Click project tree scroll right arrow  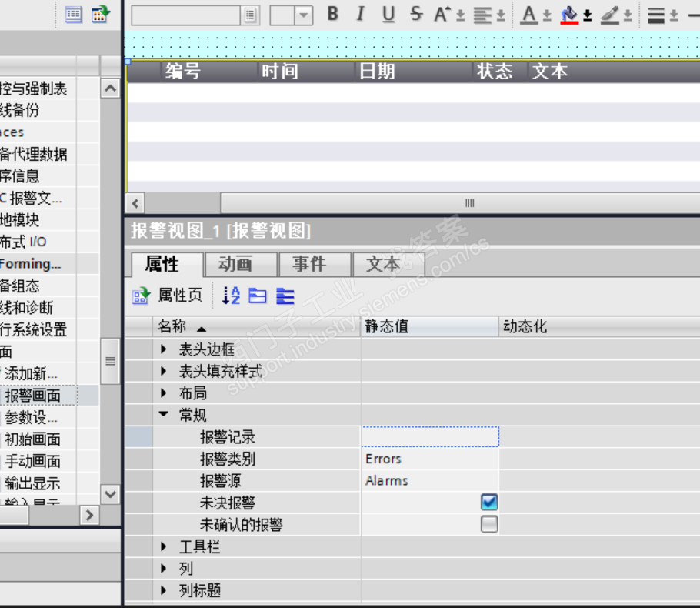[x=89, y=515]
